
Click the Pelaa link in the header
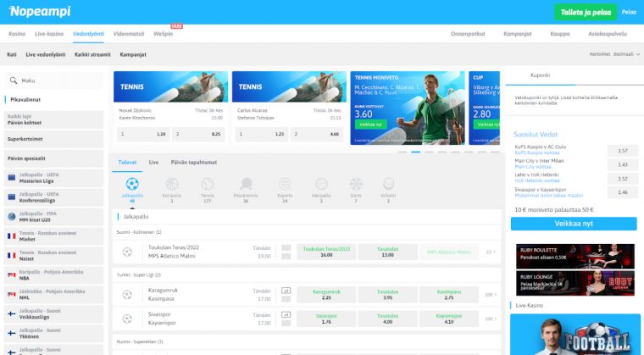point(629,13)
